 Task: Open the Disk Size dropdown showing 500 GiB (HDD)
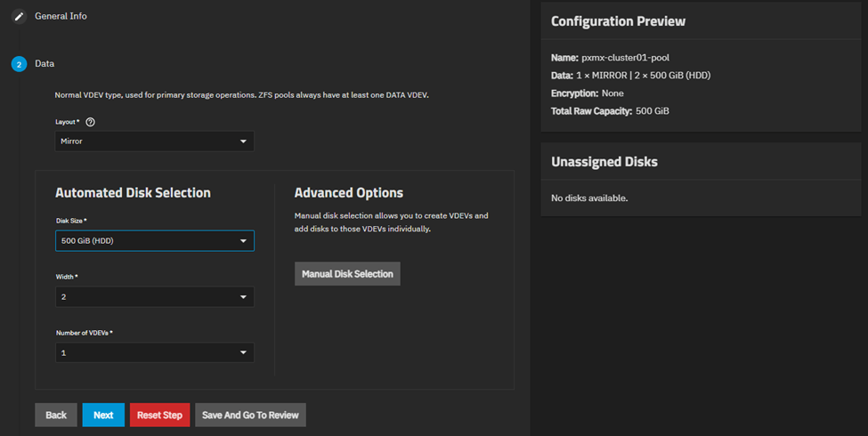coord(154,241)
